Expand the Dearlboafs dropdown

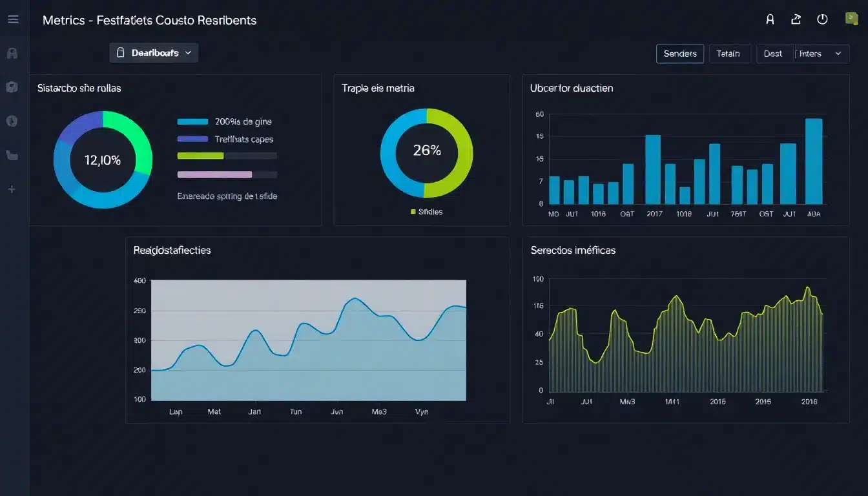154,53
